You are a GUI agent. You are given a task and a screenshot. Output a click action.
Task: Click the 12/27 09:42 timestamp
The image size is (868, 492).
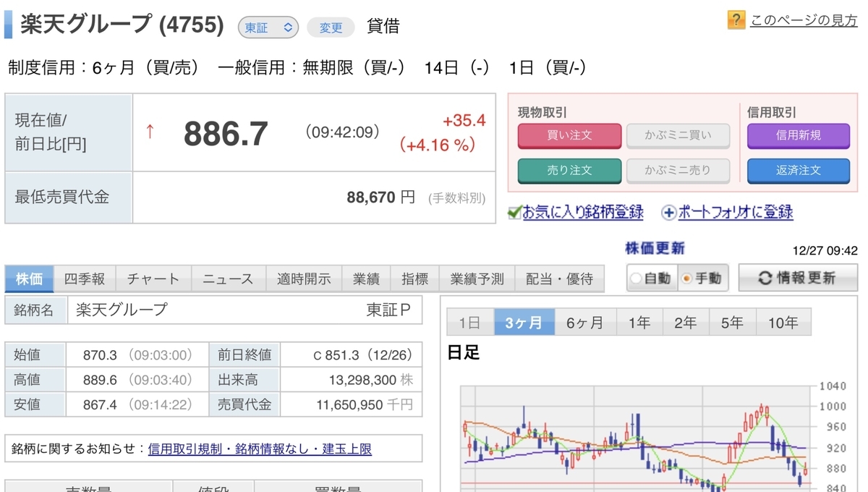point(825,251)
